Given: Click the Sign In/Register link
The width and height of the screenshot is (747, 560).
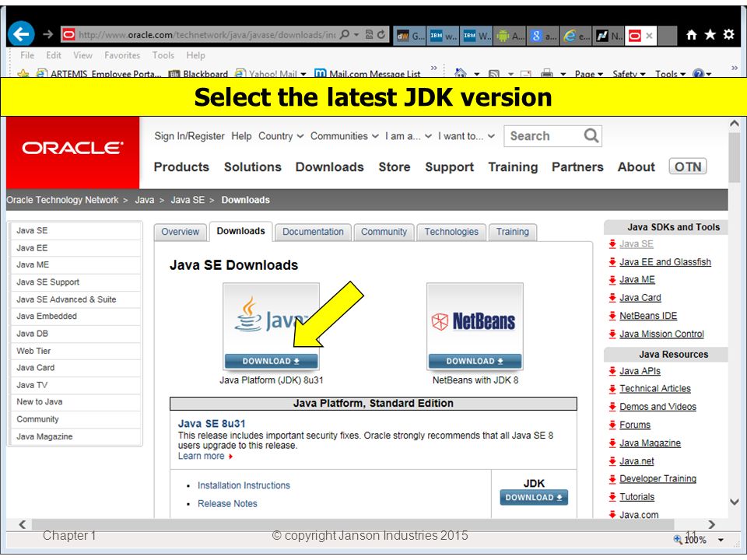Looking at the screenshot, I should (189, 136).
